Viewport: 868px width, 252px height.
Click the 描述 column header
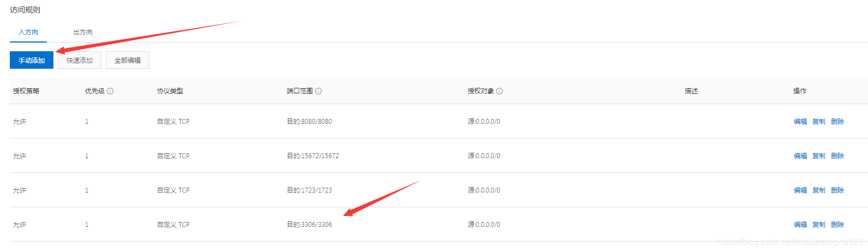[x=691, y=91]
